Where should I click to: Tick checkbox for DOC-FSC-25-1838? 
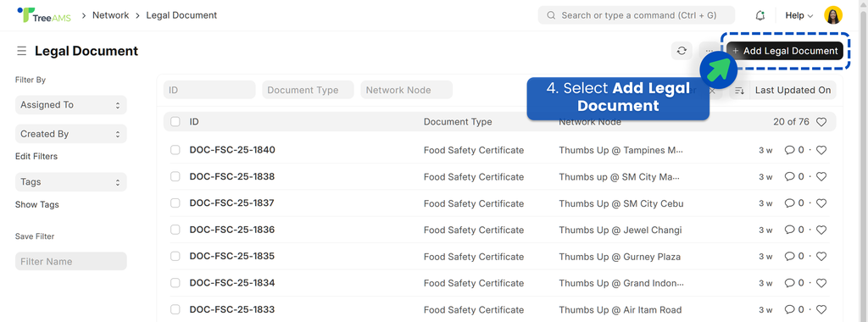point(175,176)
